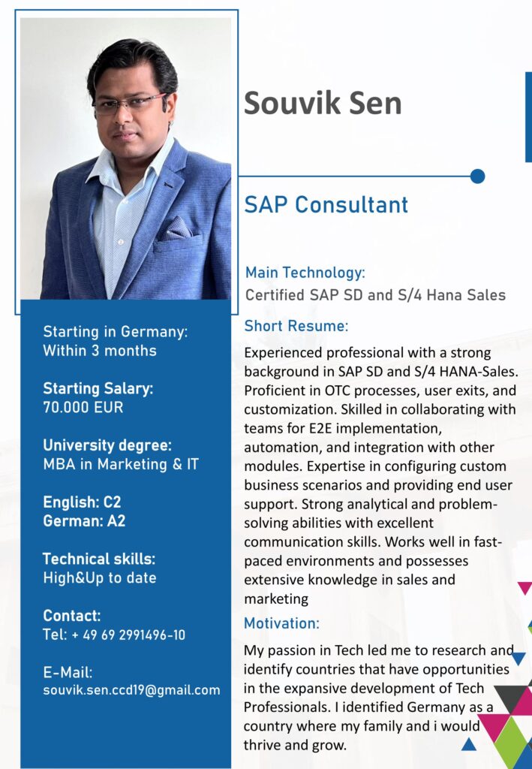Click "MBA in Marketing & IT" degree text
The height and width of the screenshot is (769, 532).
tap(121, 464)
